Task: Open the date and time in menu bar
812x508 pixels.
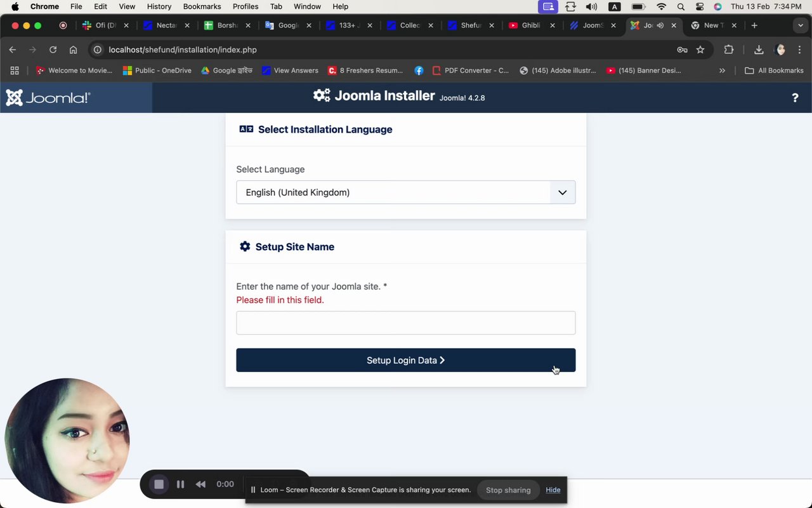Action: tap(766, 6)
